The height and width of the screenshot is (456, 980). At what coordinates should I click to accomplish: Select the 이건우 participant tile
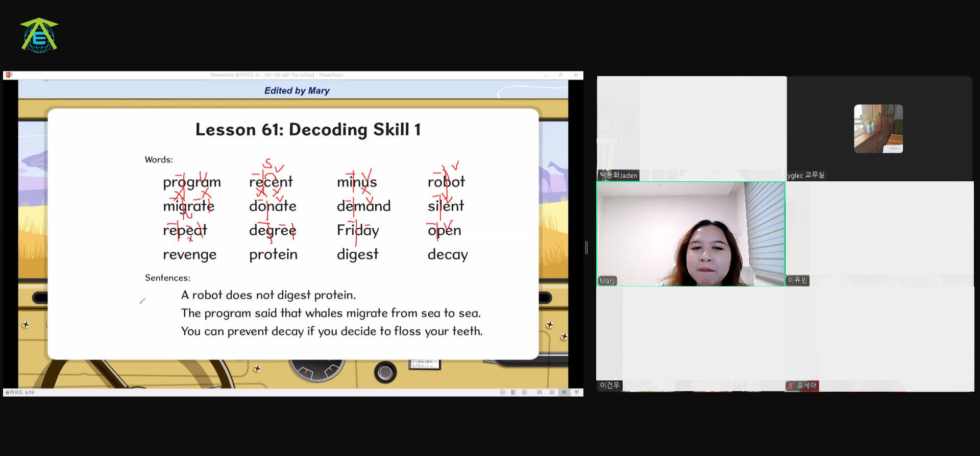coord(691,339)
